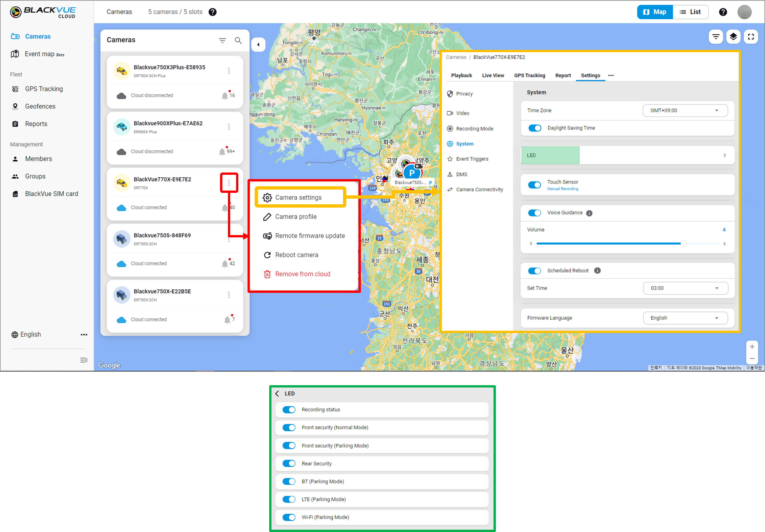Toggle Front security (Parking Mode) LED
Image resolution: width=765 pixels, height=532 pixels.
289,445
